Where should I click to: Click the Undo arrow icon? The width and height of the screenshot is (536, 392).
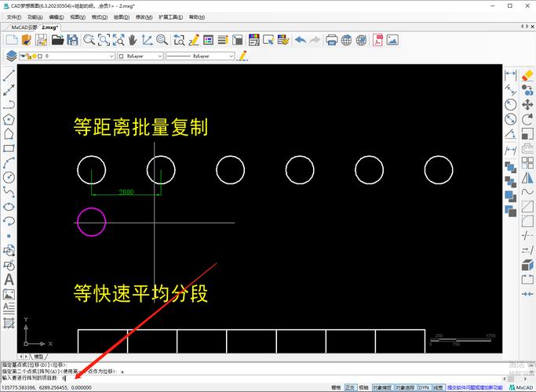coord(299,39)
